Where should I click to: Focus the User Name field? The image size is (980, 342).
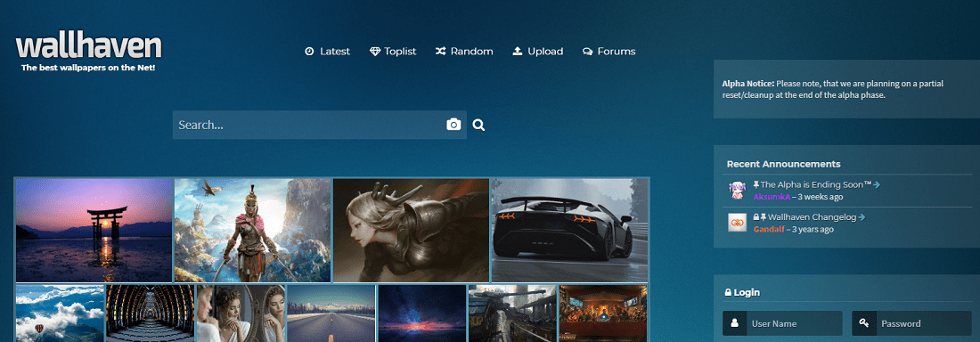795,323
